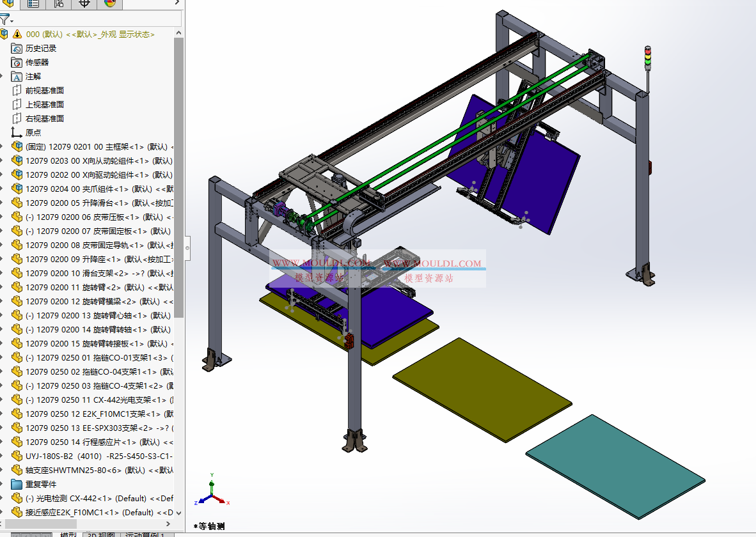
Task: Open the ConfigurationManager tab
Action: [x=58, y=5]
